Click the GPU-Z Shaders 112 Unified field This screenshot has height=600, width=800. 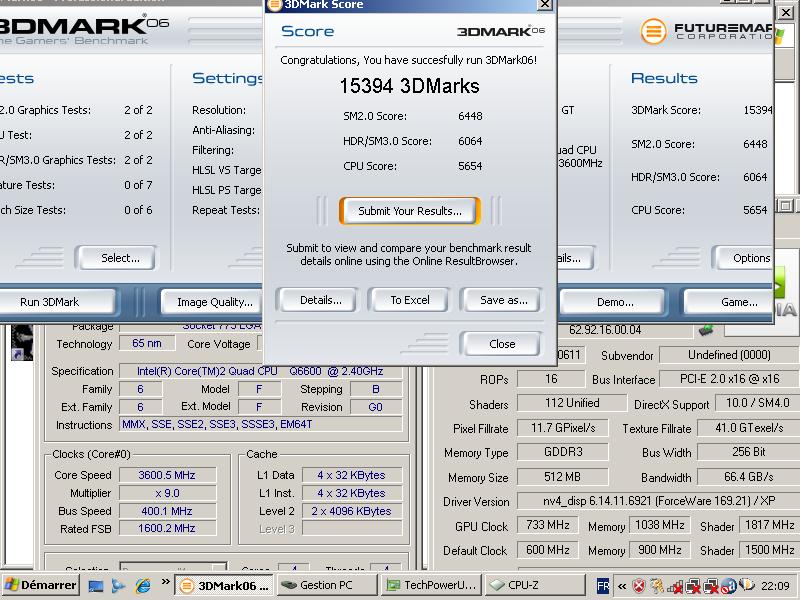click(x=572, y=403)
